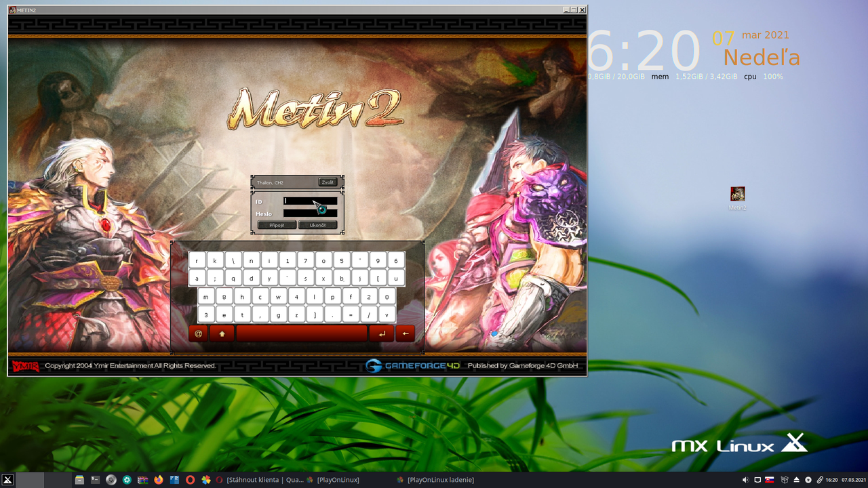Tap the 'u' key on the virtual keyboard
The image size is (868, 488).
coord(396,278)
